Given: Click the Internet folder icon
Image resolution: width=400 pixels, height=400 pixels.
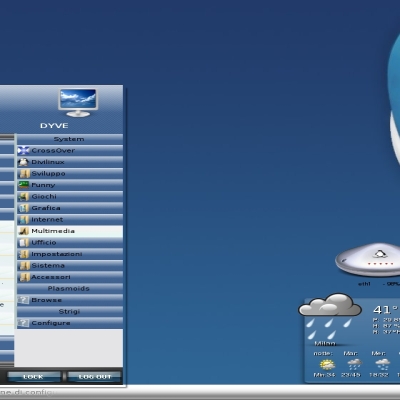Looking at the screenshot, I should [24, 220].
